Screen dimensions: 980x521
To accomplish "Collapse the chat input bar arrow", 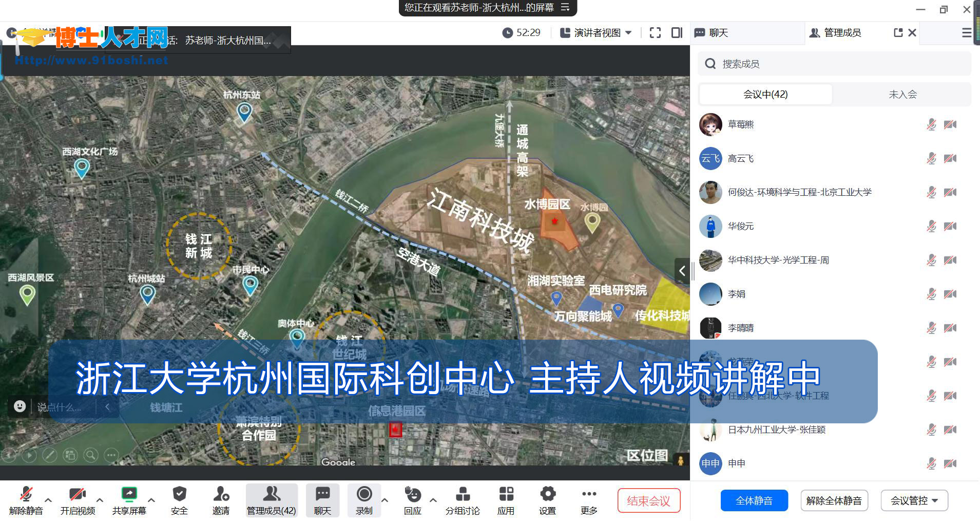I will click(107, 407).
